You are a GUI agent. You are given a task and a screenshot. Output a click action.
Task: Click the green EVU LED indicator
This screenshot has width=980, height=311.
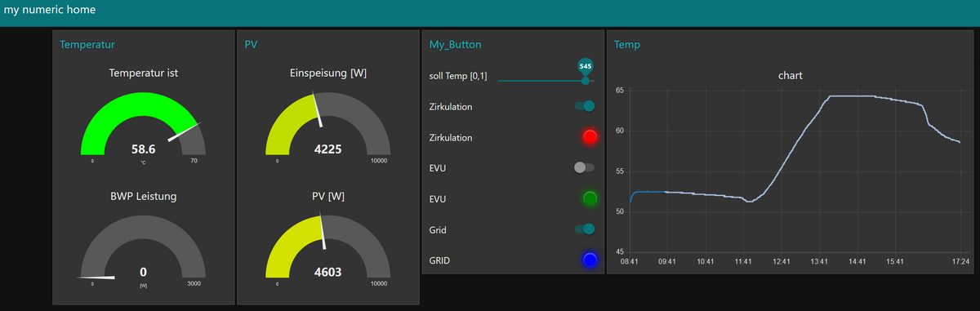(x=590, y=198)
